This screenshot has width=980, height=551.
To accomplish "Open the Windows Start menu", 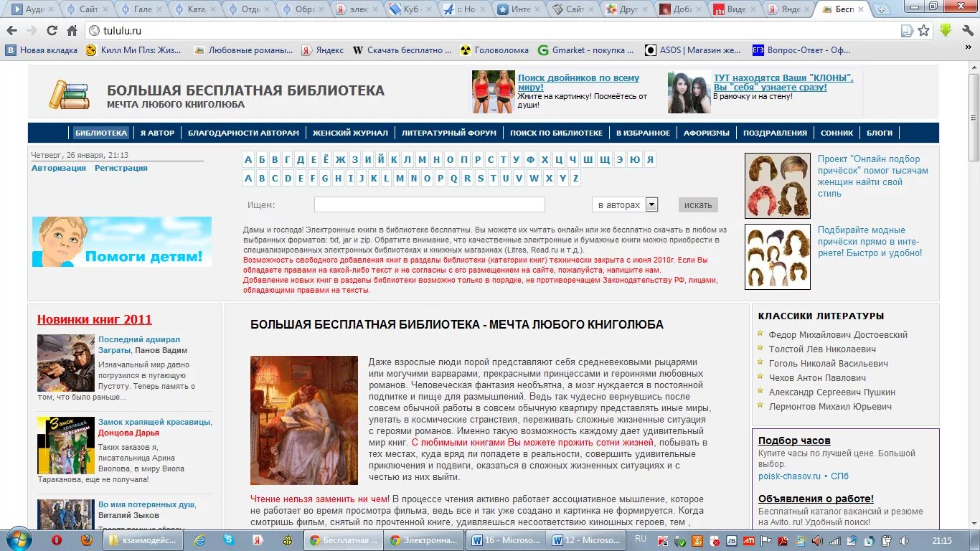I will click(18, 540).
